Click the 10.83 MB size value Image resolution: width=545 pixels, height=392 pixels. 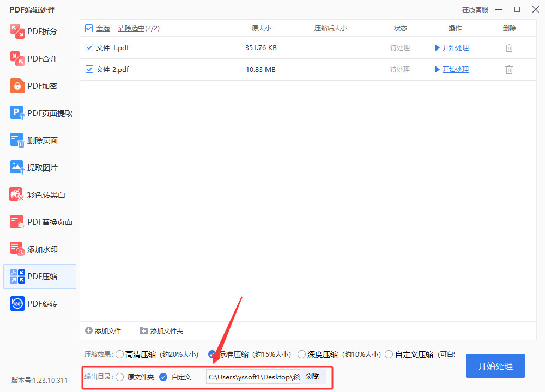(x=261, y=70)
